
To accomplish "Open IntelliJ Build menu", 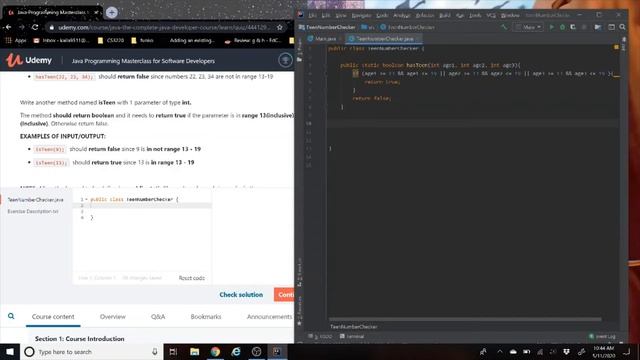I will click(x=445, y=16).
